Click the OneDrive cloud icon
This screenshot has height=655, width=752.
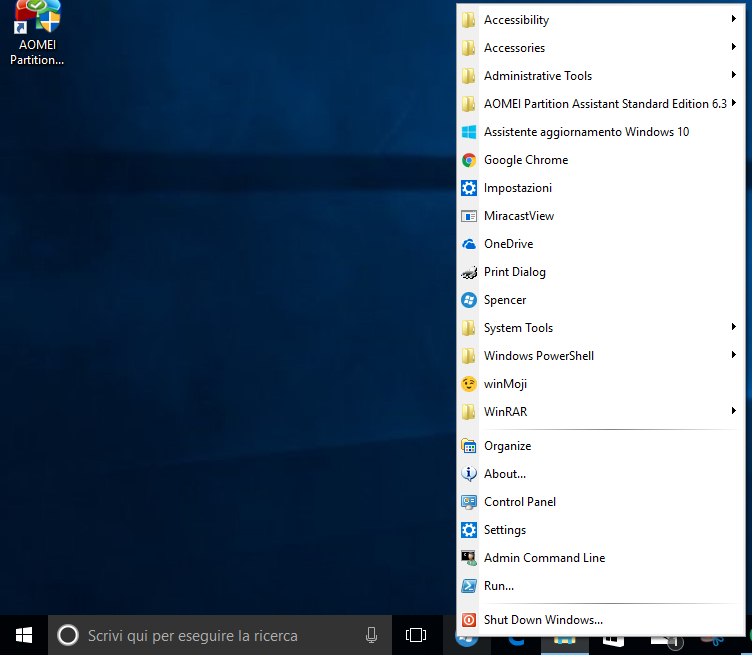pos(469,244)
